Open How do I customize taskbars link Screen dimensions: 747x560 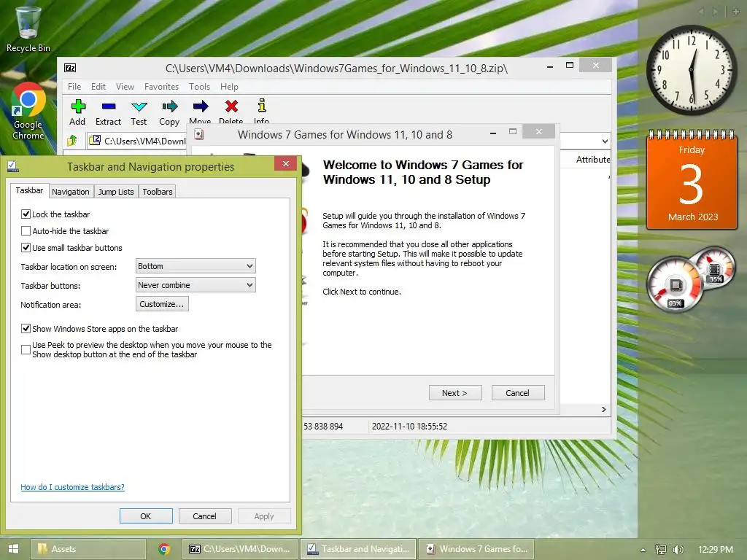click(72, 487)
